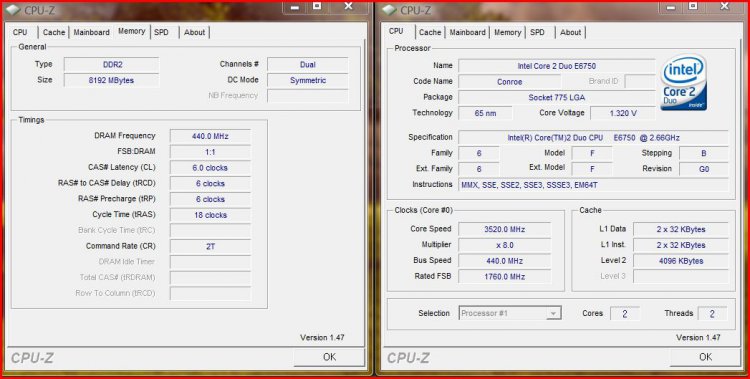The height and width of the screenshot is (379, 750).
Task: Click the DC Mode field showing Symmetric
Action: tap(308, 80)
